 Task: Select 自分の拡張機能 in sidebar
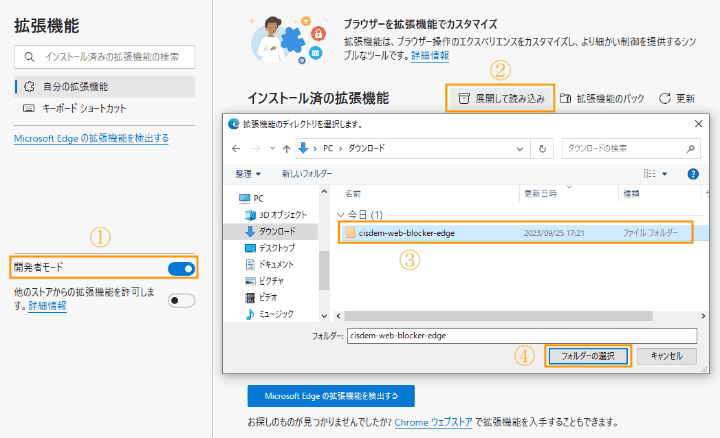point(105,86)
